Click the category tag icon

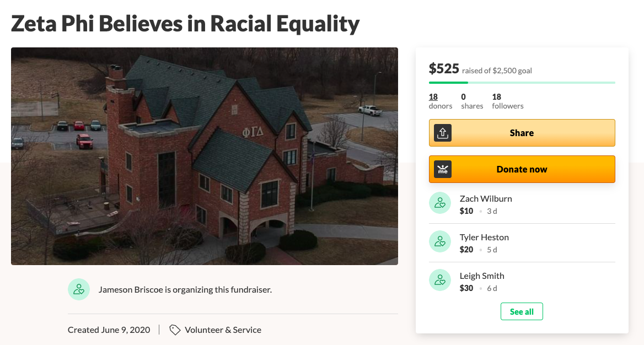[x=175, y=330]
